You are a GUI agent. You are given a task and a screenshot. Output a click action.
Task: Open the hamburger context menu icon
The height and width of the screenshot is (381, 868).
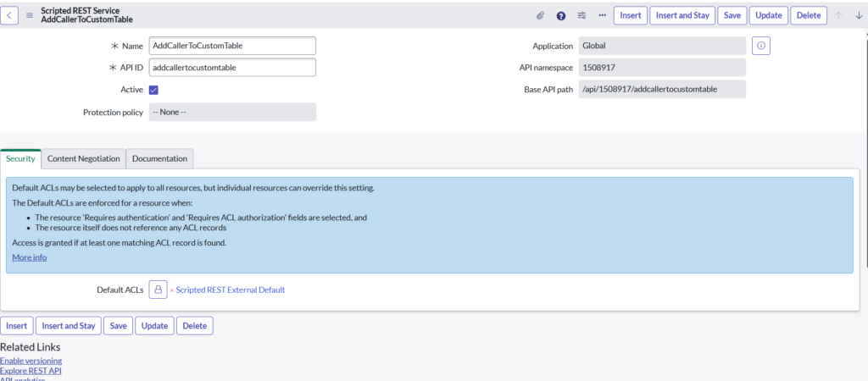(x=31, y=15)
